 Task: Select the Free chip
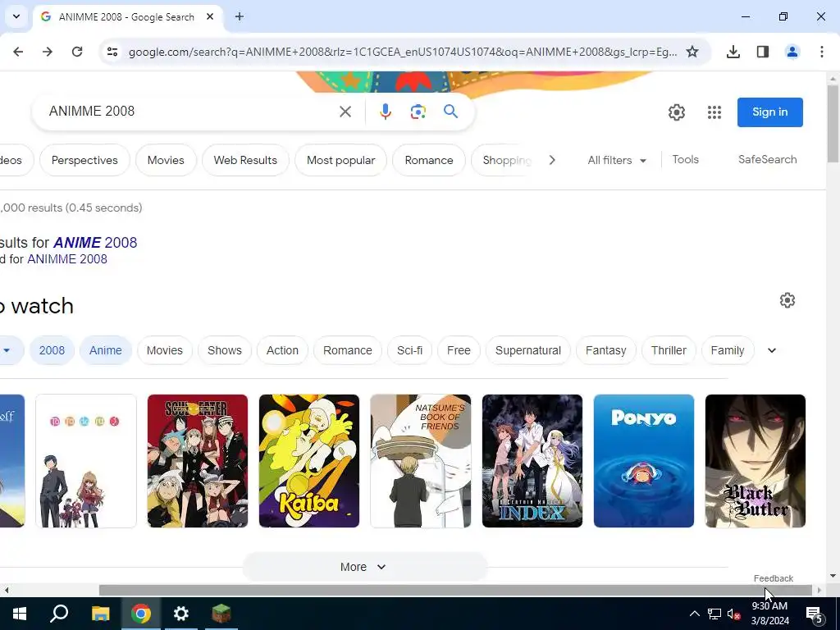(459, 350)
